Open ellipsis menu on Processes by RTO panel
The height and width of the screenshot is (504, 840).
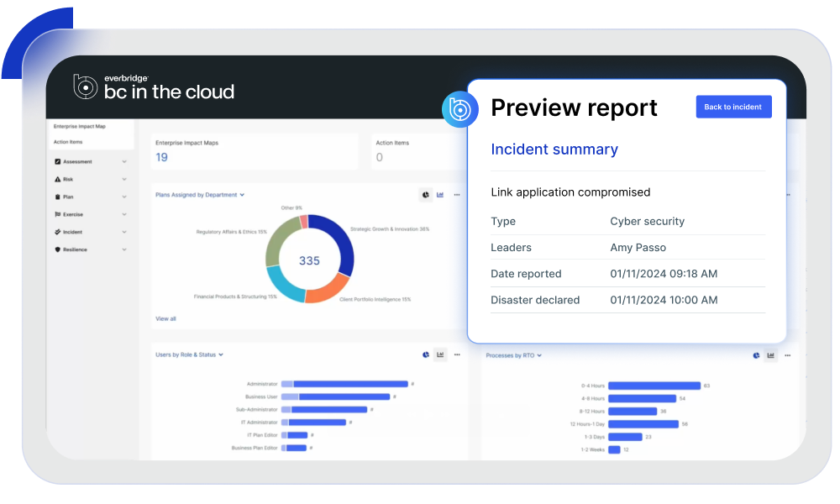[x=787, y=355]
